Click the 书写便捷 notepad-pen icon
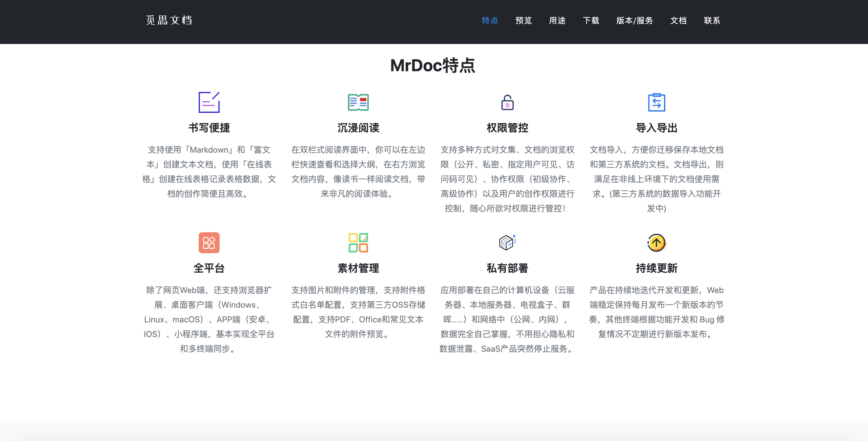This screenshot has width=868, height=441. pos(209,102)
